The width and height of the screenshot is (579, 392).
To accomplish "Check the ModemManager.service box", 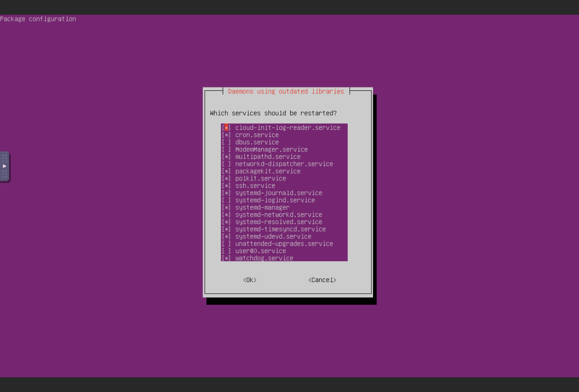I will pyautogui.click(x=226, y=149).
